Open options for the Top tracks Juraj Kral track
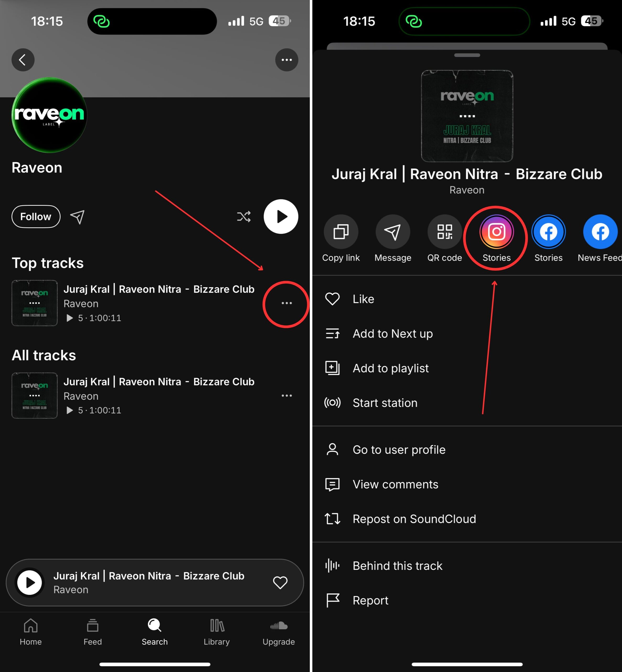The image size is (622, 672). (286, 303)
